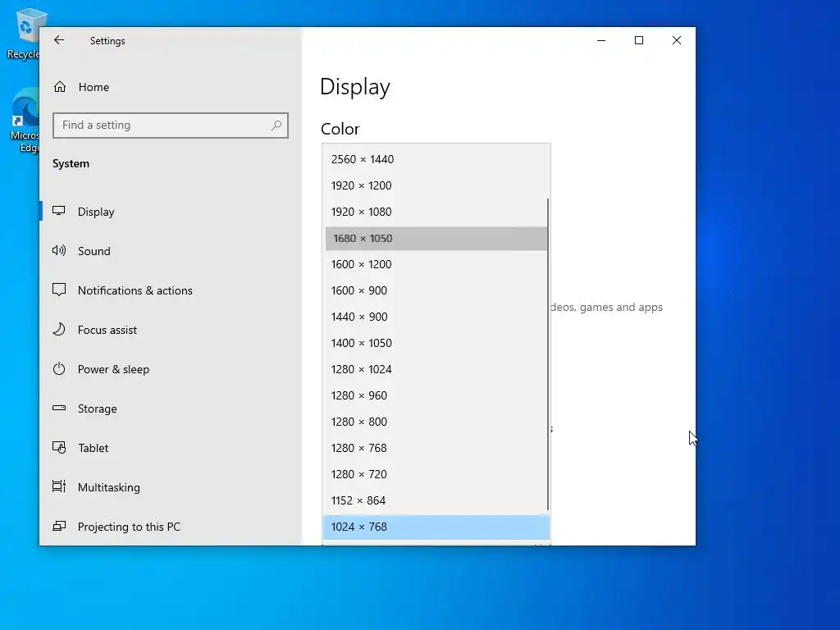
Task: Open Storage settings
Action: pyautogui.click(x=171, y=409)
